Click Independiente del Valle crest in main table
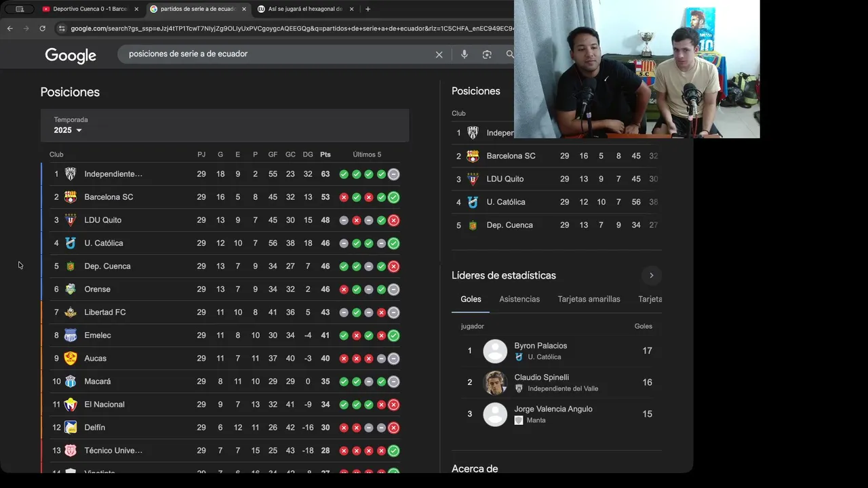Image resolution: width=868 pixels, height=488 pixels. point(71,174)
